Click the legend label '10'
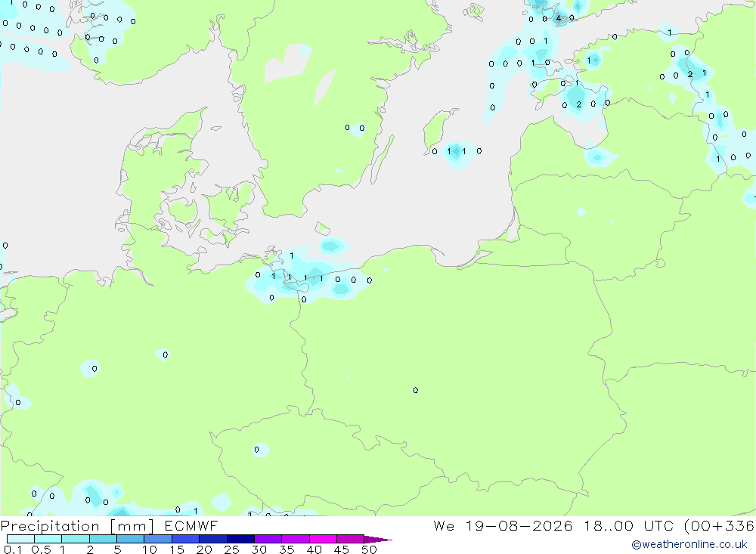The image size is (756, 554). click(150, 549)
